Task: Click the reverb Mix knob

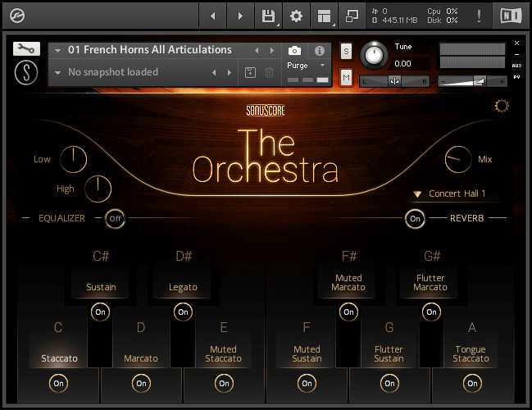Action: pyautogui.click(x=458, y=160)
